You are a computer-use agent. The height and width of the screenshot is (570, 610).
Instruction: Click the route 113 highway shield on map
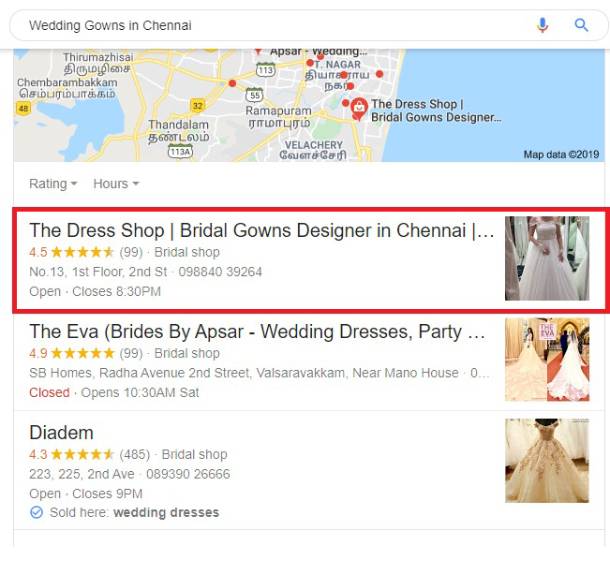(x=265, y=70)
